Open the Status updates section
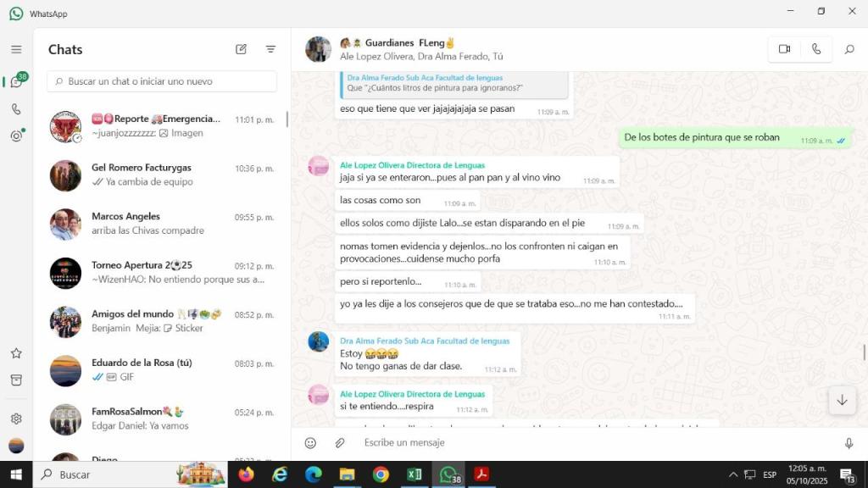The image size is (868, 488). click(x=16, y=136)
